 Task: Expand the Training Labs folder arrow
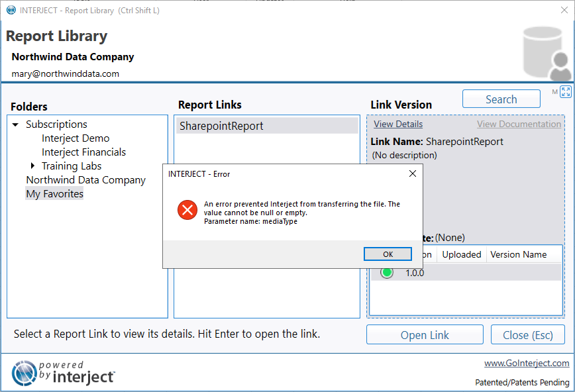[32, 166]
